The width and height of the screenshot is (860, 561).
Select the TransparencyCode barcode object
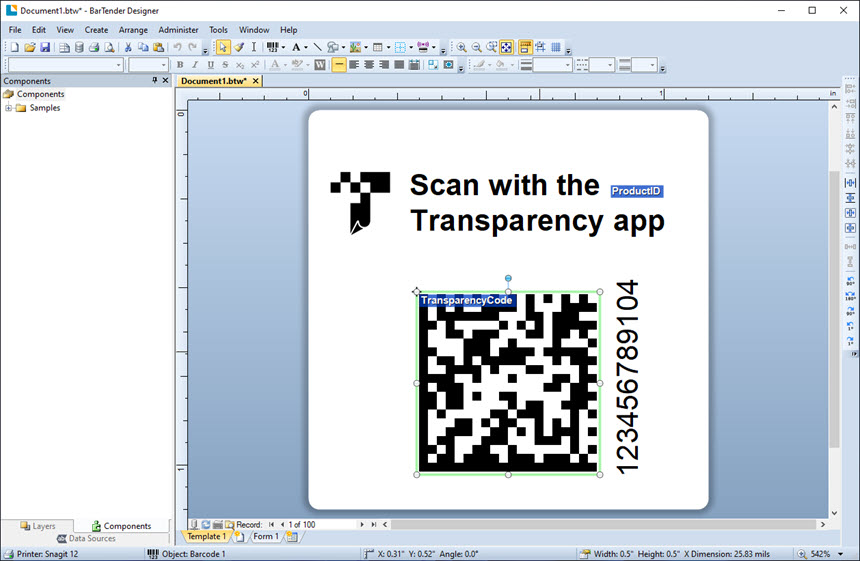[x=508, y=383]
